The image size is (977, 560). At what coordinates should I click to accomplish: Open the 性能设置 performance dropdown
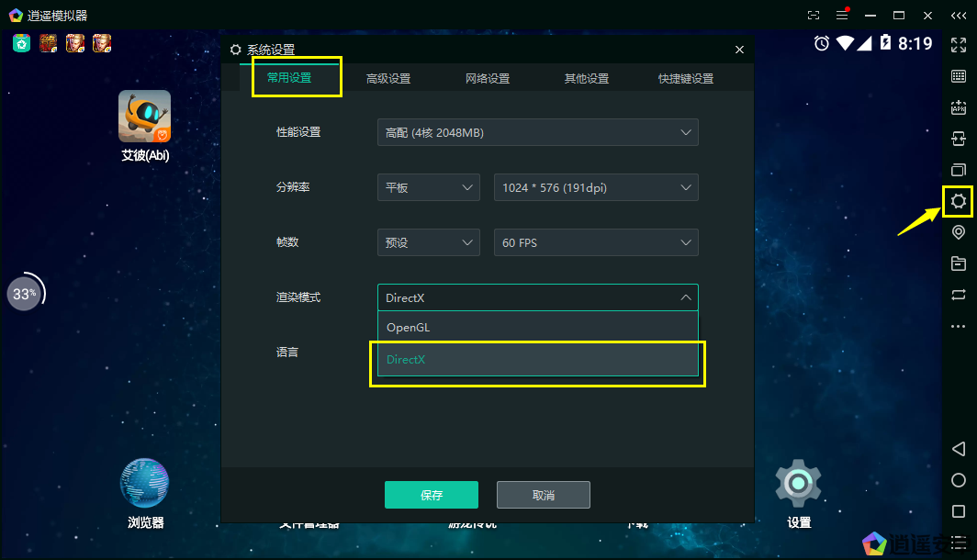(x=537, y=132)
